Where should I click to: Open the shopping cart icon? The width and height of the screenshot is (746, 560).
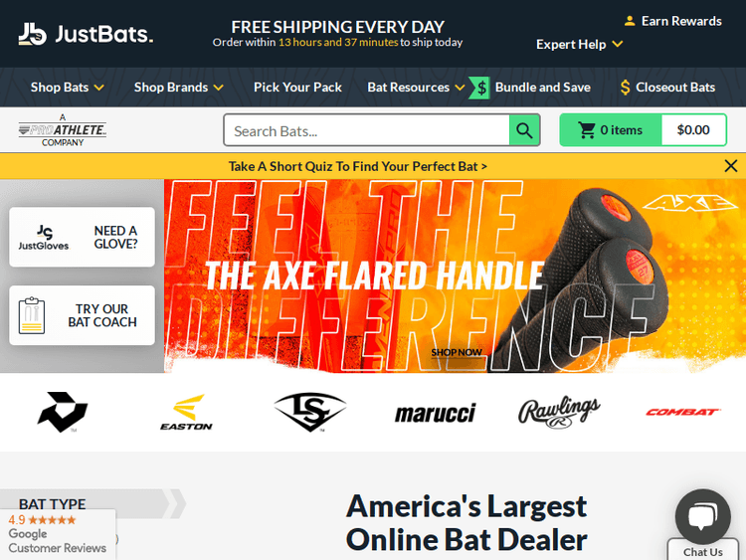tap(586, 130)
